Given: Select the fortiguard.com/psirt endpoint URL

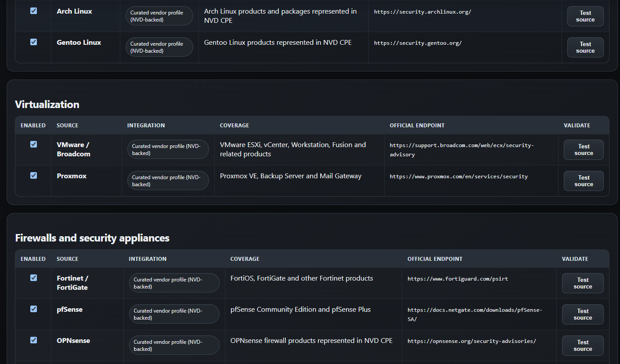Looking at the screenshot, I should [x=458, y=279].
